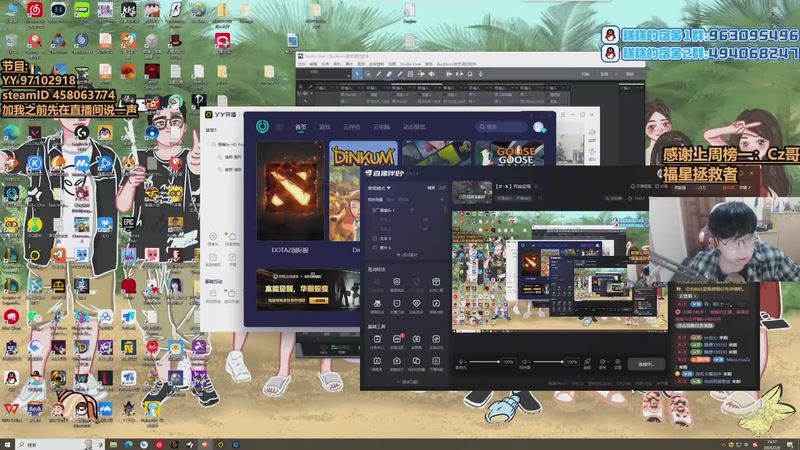Open 美颜 beauty settings icon

coord(587,362)
